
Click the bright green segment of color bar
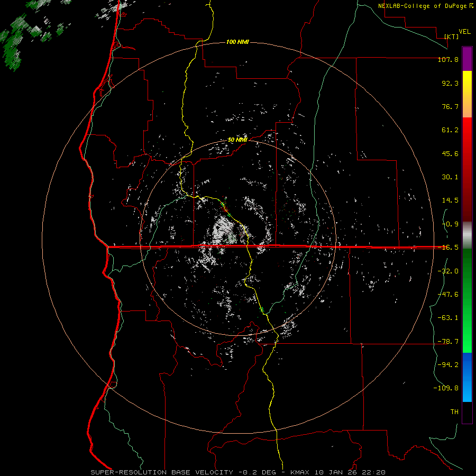(x=467, y=300)
